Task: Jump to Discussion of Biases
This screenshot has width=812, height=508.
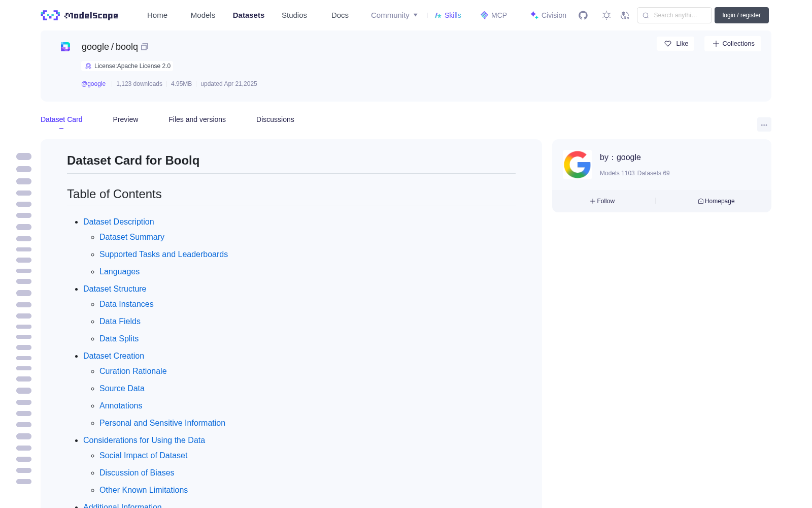Action: tap(137, 472)
